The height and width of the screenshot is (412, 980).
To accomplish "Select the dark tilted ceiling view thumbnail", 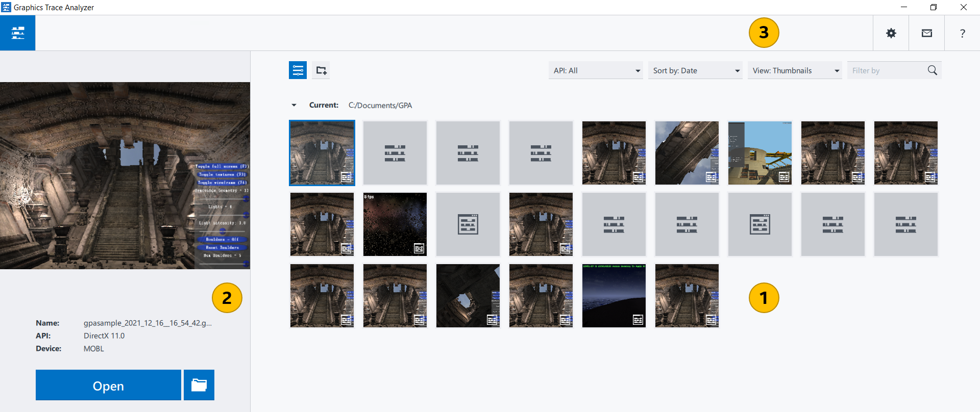I will 468,296.
